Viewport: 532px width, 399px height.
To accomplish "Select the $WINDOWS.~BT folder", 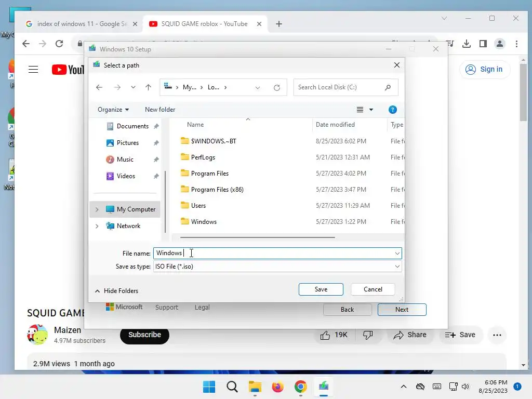I will coord(214,141).
